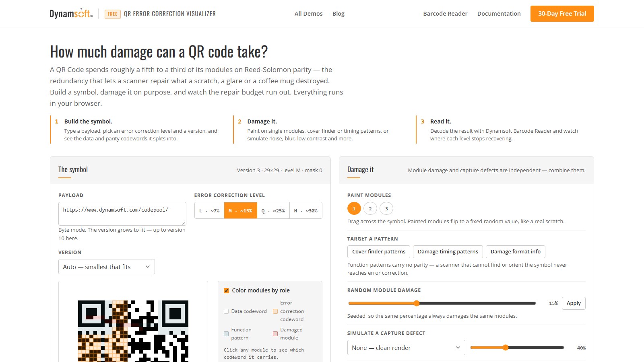This screenshot has height=362, width=644.
Task: Click the Error correction codeword swatch
Action: (275, 311)
